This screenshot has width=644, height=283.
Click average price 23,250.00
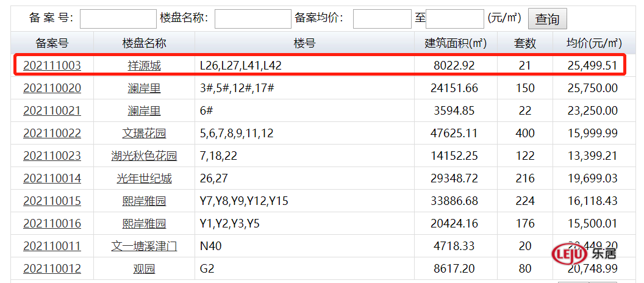click(x=593, y=111)
